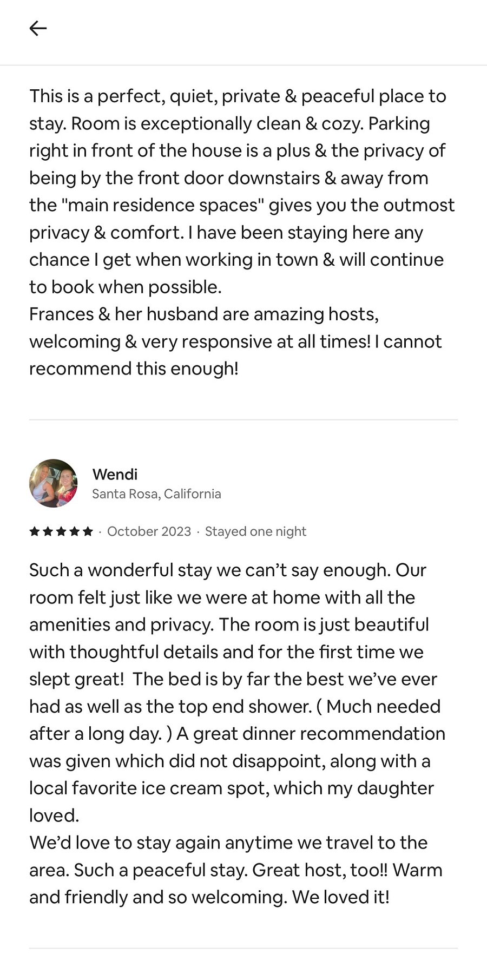Tap the middle star of the rating
This screenshot has height=980, width=487.
point(61,531)
